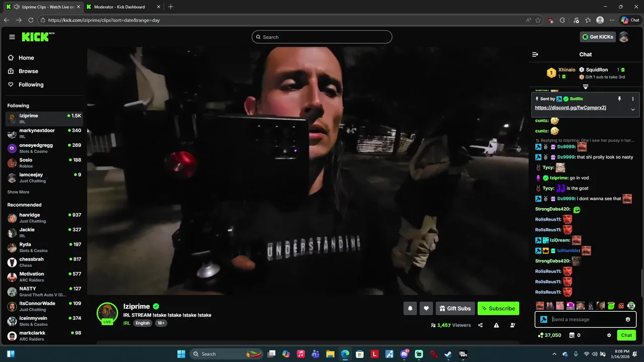Toggle follow heart button
644x362 pixels.
pos(426,308)
